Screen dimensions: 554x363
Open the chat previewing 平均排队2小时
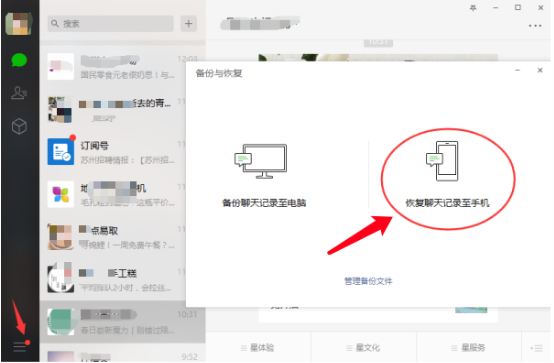pos(122,280)
